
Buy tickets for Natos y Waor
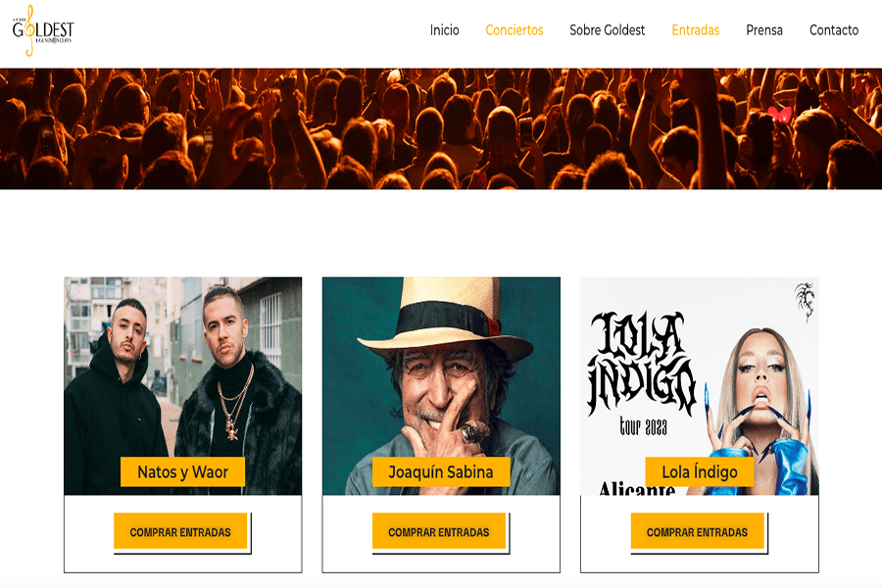point(180,531)
